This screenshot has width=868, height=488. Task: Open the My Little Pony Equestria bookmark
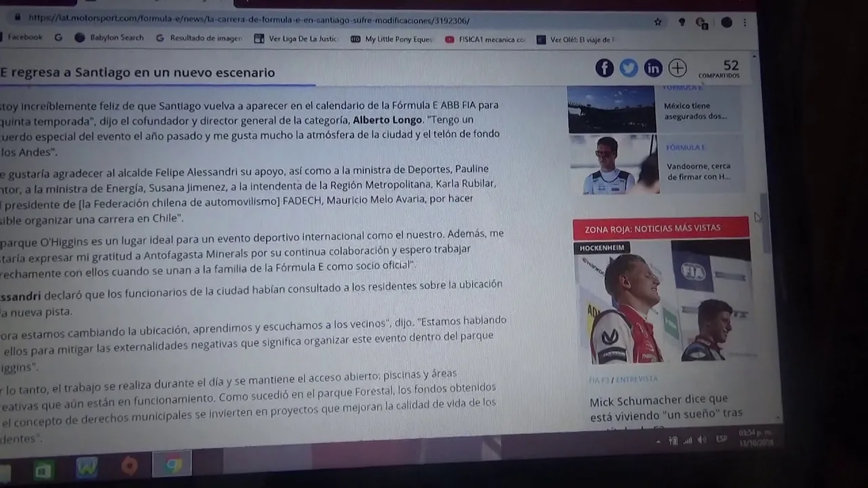(x=392, y=39)
